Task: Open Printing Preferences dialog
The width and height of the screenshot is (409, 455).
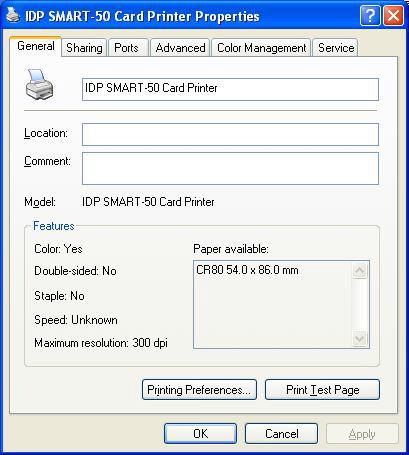Action: [199, 389]
